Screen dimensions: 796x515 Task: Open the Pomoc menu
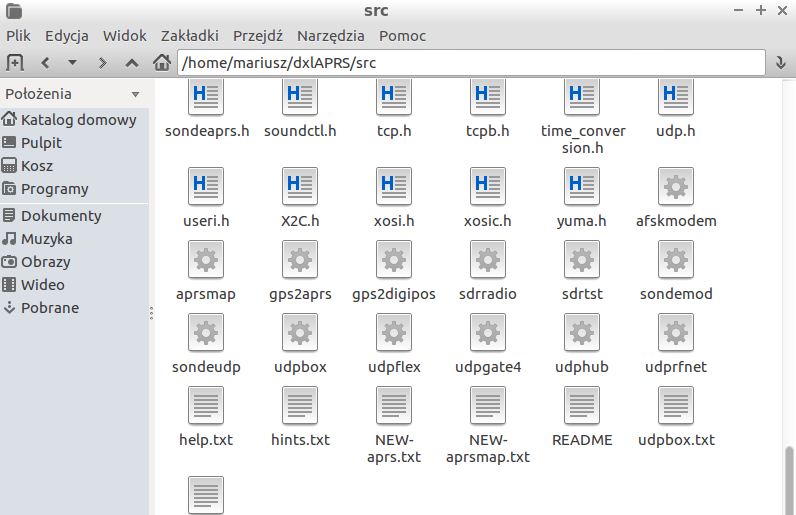pos(403,36)
